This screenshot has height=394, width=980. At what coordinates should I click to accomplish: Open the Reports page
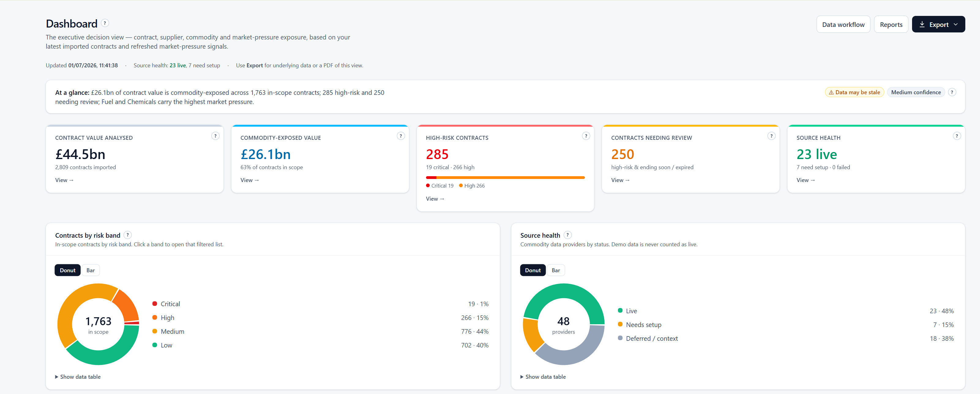tap(891, 24)
